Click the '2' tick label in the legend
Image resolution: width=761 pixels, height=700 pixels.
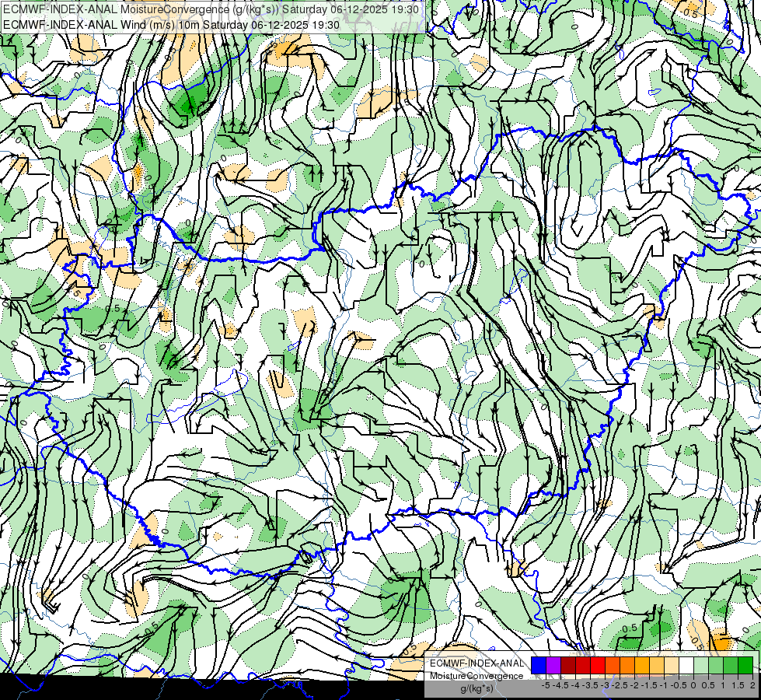tap(752, 685)
